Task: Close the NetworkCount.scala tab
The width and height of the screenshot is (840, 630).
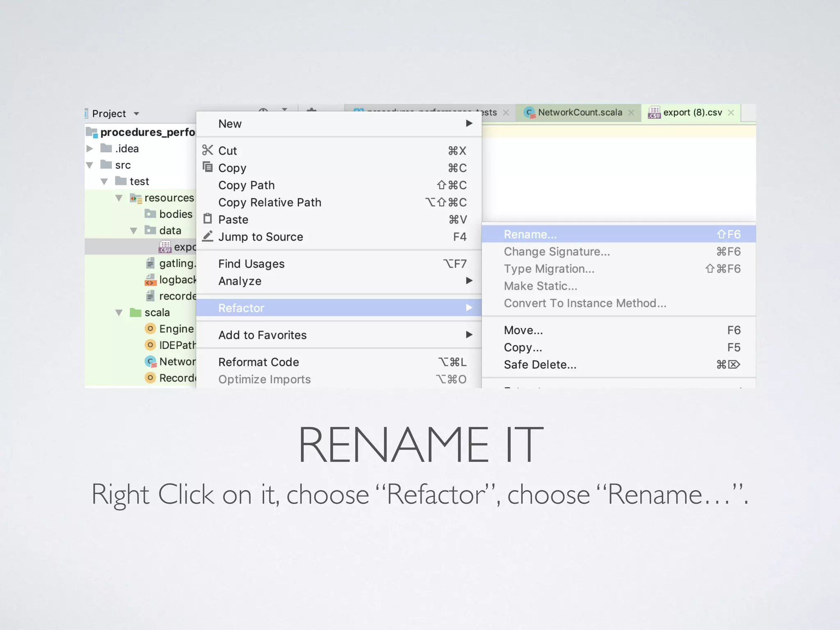Action: (x=631, y=113)
